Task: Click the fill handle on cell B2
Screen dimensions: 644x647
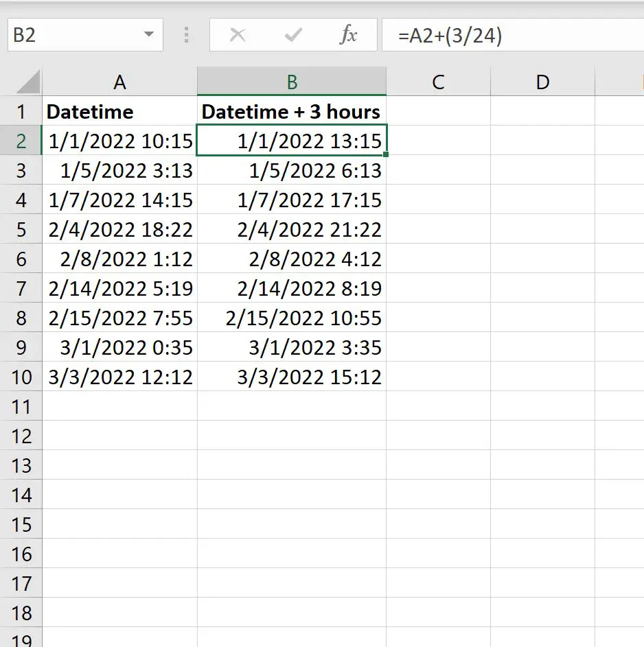Action: [385, 155]
